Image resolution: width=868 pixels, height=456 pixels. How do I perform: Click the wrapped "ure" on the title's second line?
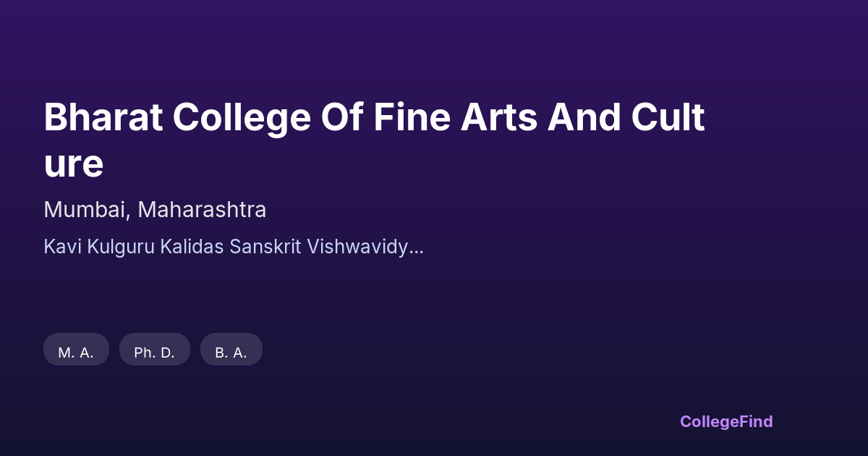click(x=74, y=164)
